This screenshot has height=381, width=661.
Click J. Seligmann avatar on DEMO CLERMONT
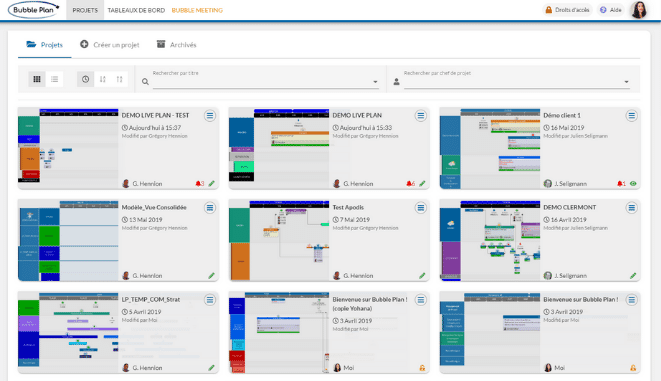click(548, 276)
